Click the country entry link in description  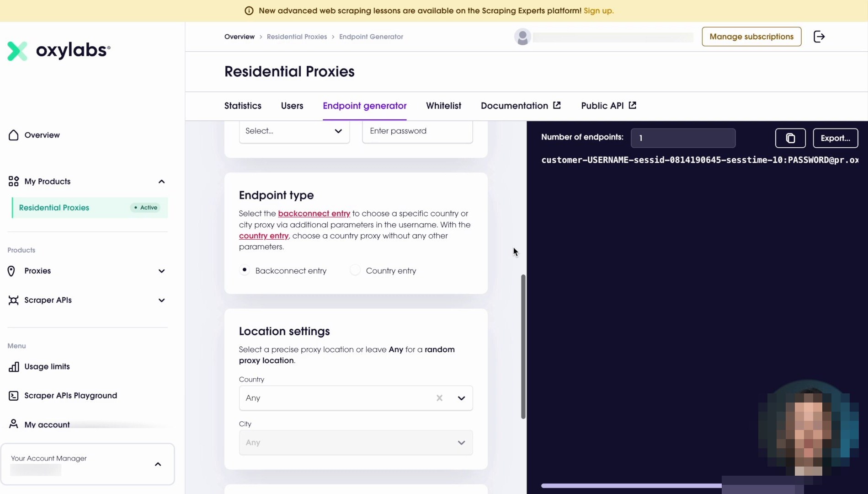tap(264, 236)
